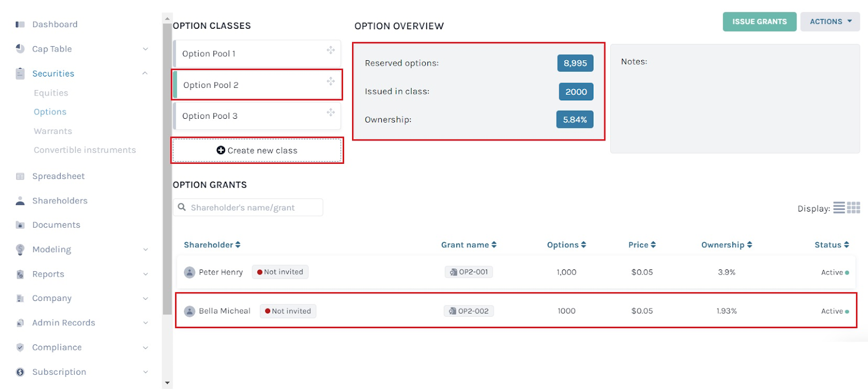
Task: Click the Modeling lightbulb icon
Action: point(20,249)
